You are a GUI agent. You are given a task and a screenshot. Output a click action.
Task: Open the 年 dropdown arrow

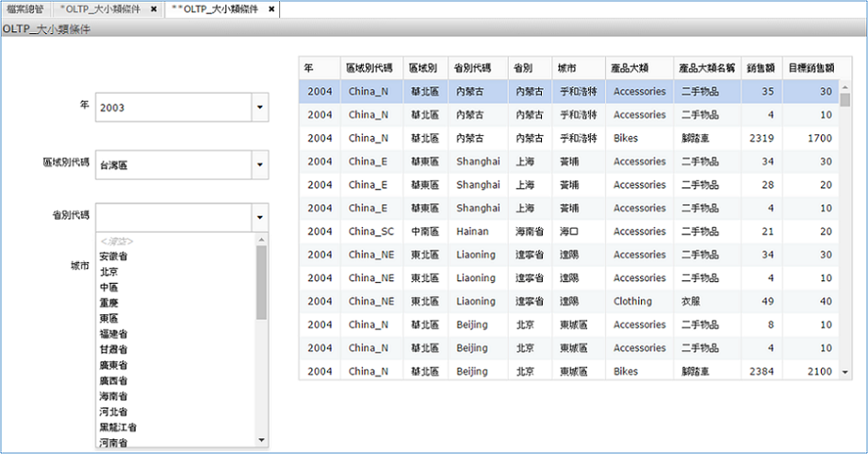click(259, 108)
